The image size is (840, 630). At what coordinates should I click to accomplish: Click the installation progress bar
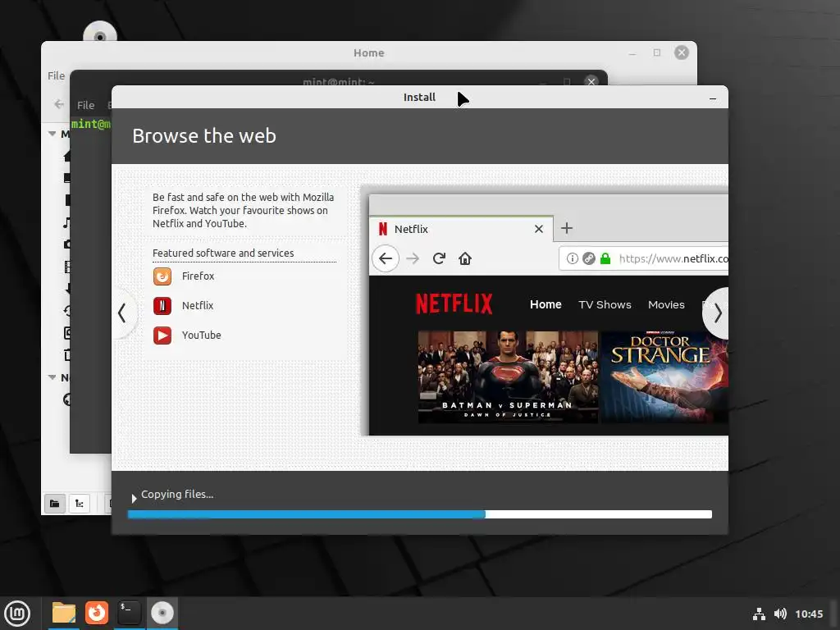point(419,514)
